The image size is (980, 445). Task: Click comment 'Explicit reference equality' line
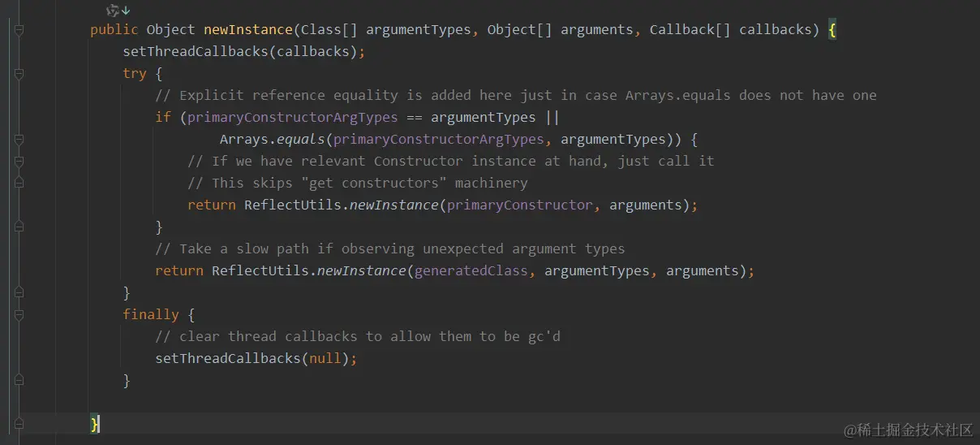click(516, 95)
